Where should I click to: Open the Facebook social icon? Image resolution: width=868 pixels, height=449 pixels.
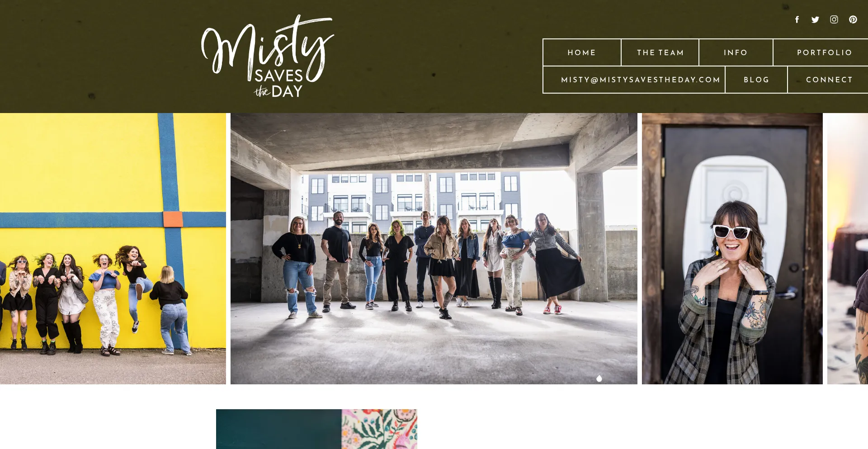[x=797, y=19]
